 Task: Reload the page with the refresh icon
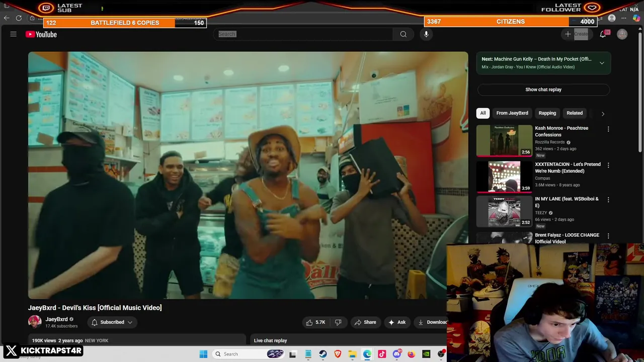tap(19, 18)
